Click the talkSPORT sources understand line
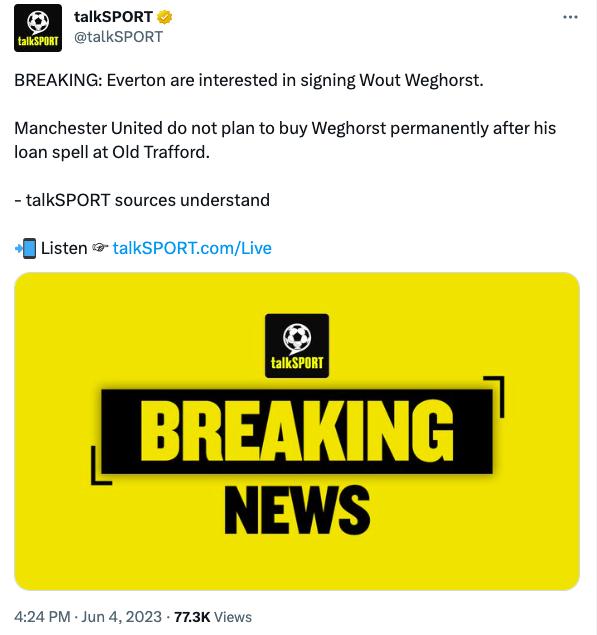597x635 pixels. pos(142,200)
